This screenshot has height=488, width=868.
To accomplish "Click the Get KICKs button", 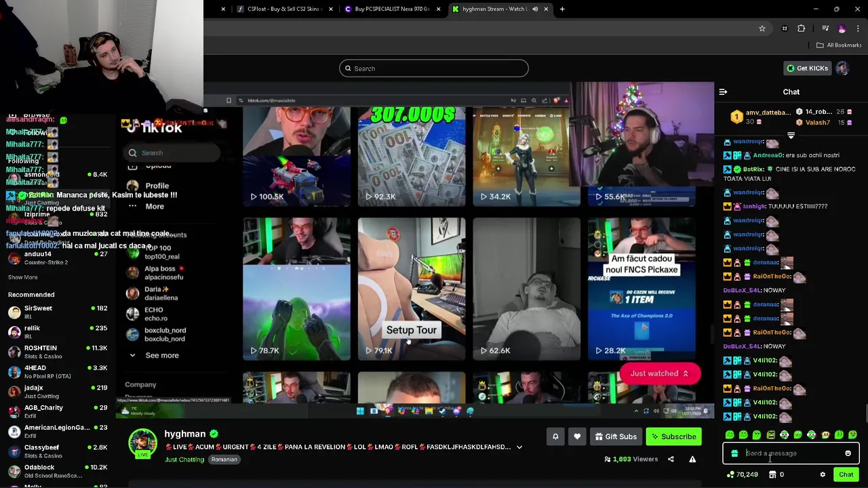I will 807,68.
